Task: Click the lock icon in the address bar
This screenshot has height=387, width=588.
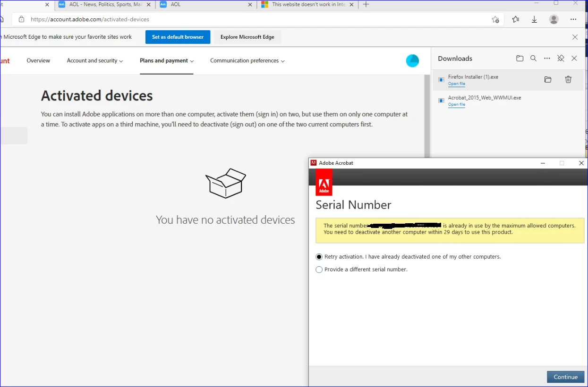Action: point(21,19)
